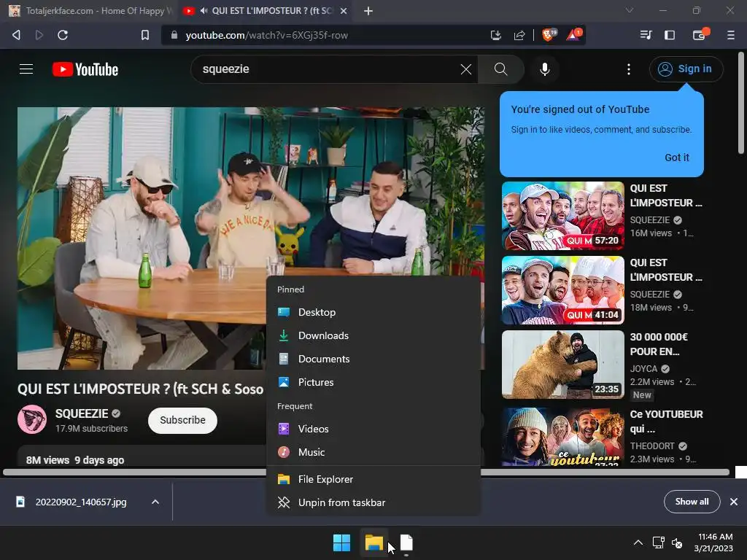Image resolution: width=747 pixels, height=560 pixels.
Task: Open YouTube settings three-dot menu
Action: (629, 69)
